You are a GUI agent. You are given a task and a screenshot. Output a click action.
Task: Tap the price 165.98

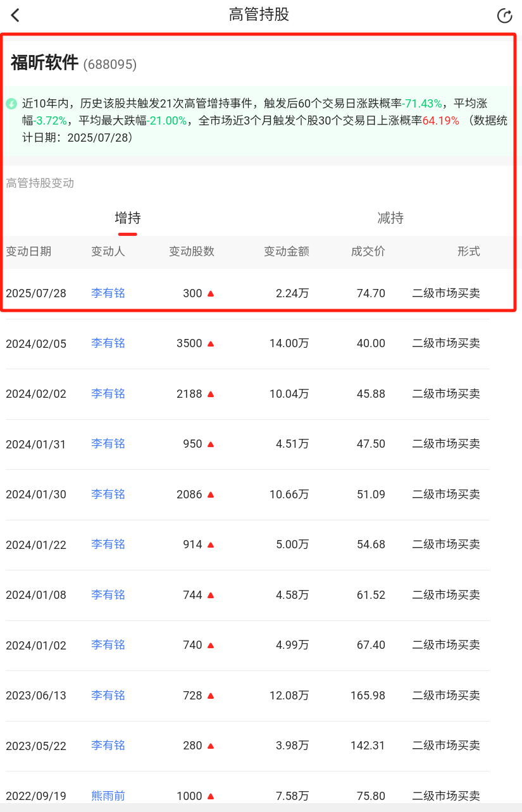click(x=368, y=696)
